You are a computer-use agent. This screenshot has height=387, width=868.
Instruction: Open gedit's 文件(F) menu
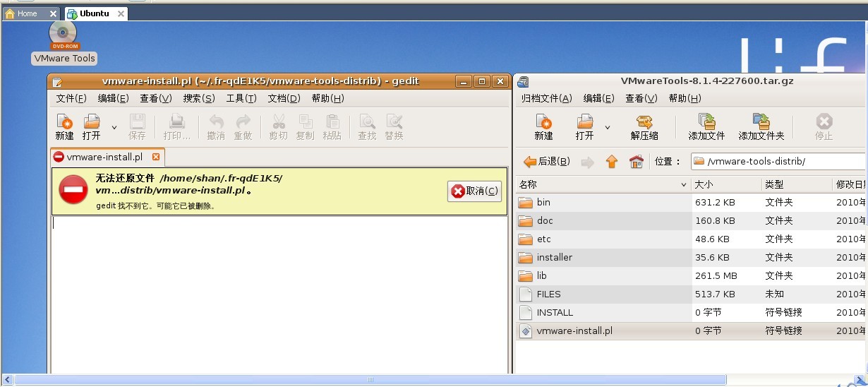click(71, 98)
